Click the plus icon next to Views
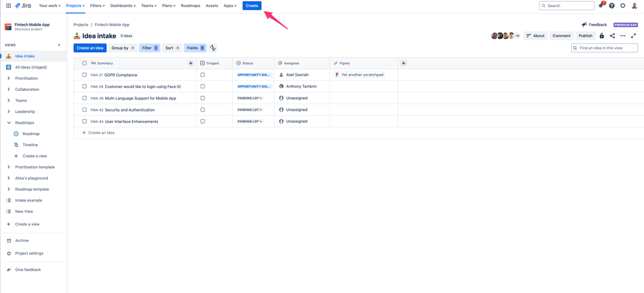 pos(59,45)
